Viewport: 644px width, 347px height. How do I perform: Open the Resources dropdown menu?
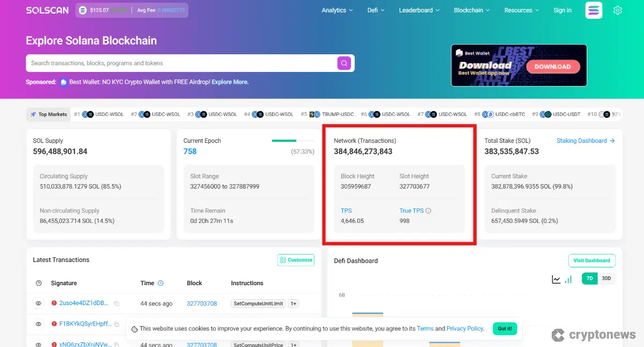(x=522, y=10)
